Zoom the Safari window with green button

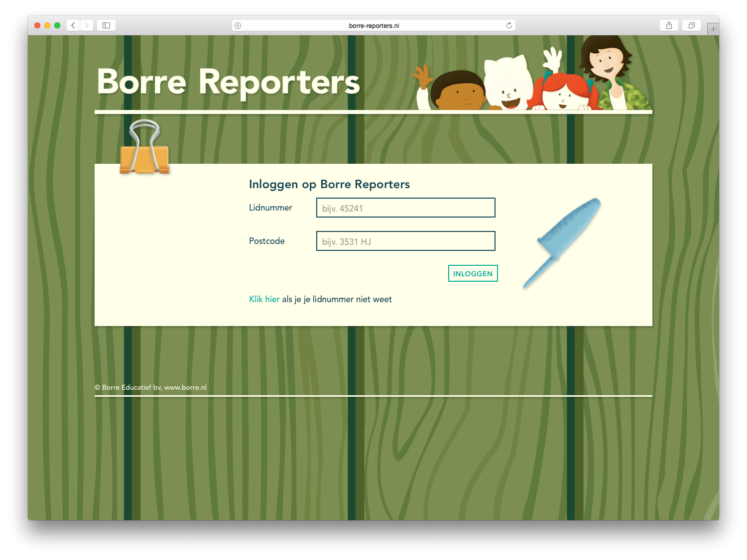[57, 25]
